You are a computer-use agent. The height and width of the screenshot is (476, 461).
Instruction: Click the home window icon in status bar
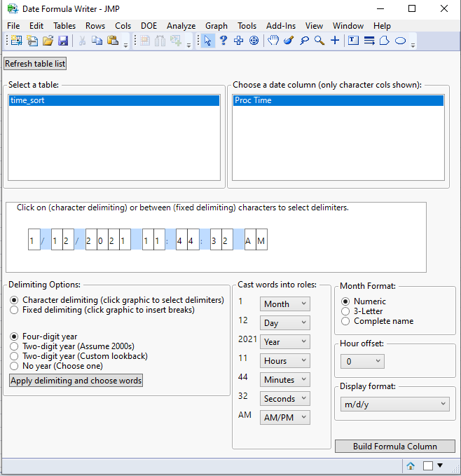[411, 465]
